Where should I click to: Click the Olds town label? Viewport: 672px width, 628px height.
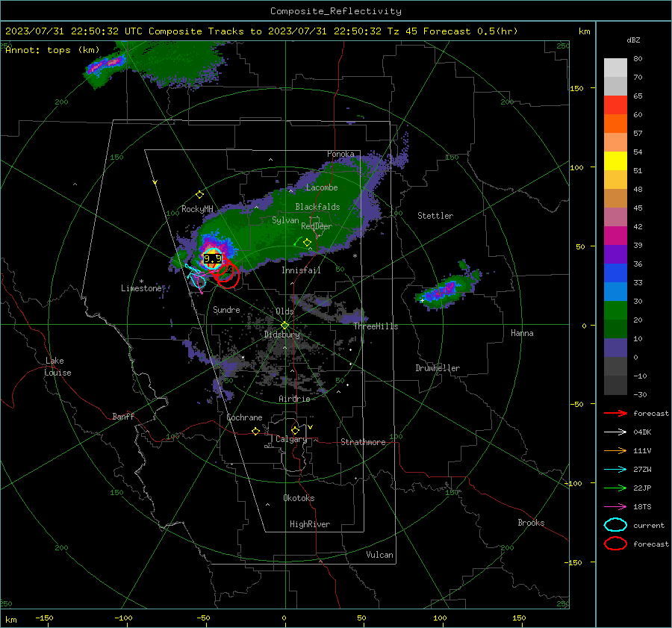click(x=284, y=311)
